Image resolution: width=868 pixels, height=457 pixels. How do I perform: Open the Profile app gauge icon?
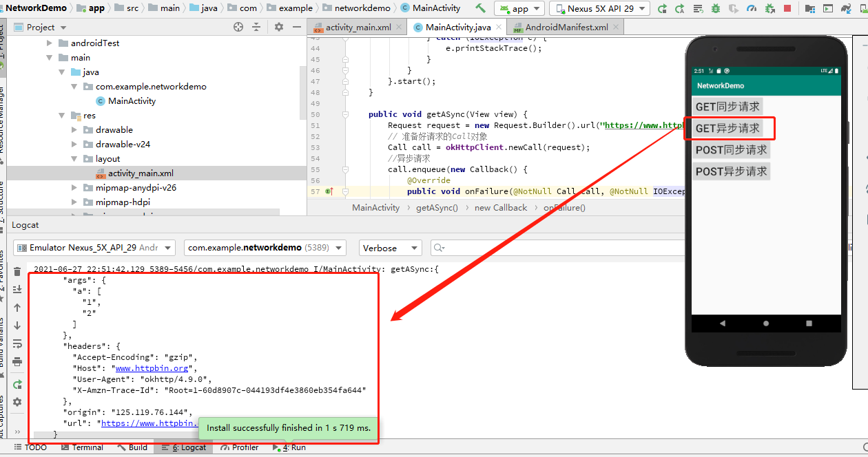pyautogui.click(x=752, y=9)
